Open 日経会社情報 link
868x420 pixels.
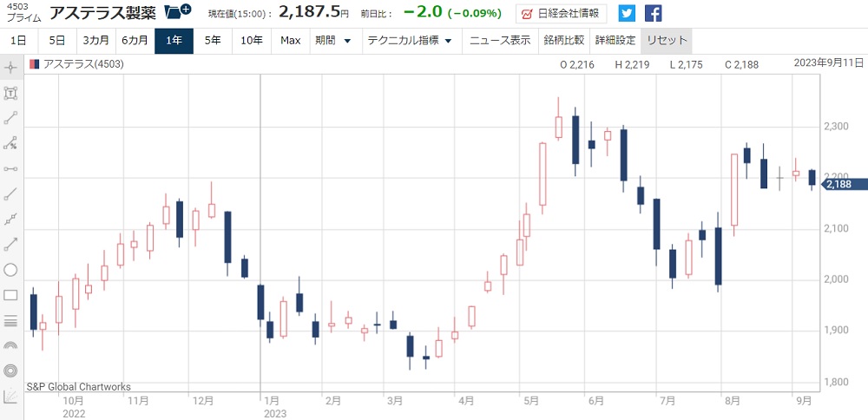561,13
